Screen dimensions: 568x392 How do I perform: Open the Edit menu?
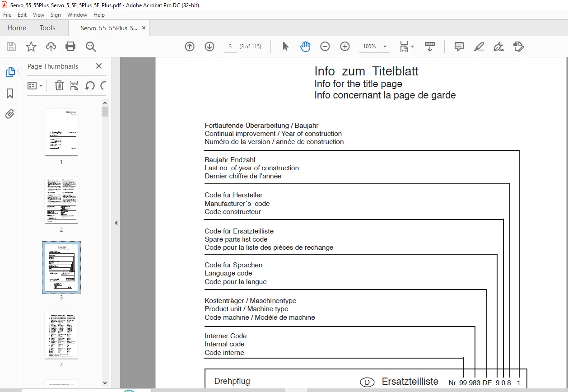[x=22, y=15]
